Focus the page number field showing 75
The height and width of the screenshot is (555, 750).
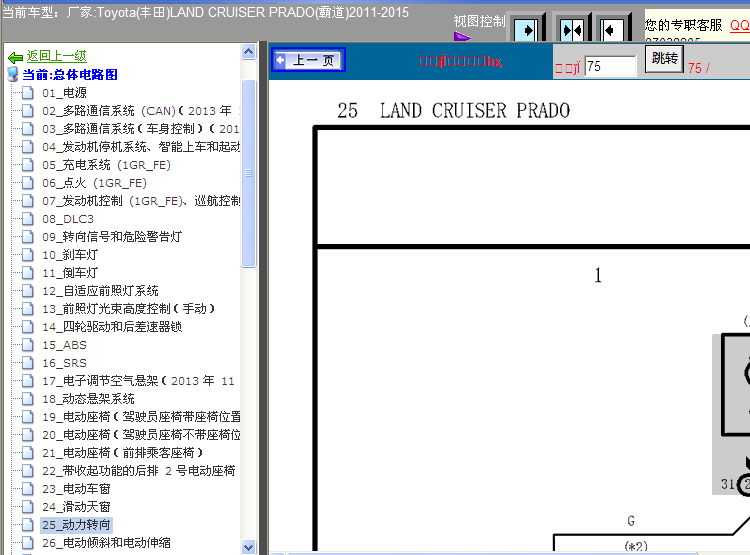click(x=610, y=67)
